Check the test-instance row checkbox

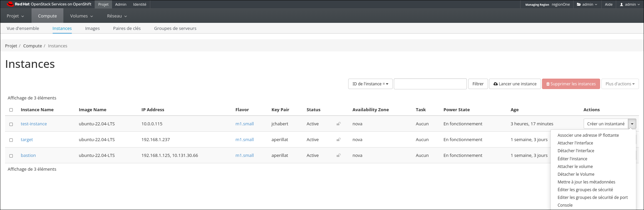coord(11,124)
